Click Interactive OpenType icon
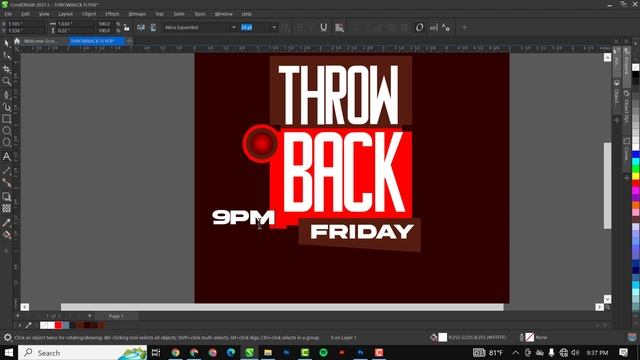 (x=419, y=27)
